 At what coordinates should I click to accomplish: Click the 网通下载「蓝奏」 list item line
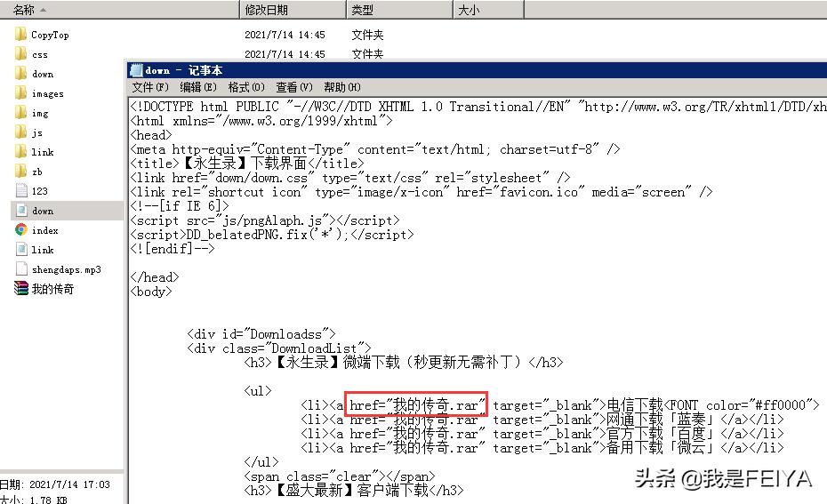click(542, 420)
